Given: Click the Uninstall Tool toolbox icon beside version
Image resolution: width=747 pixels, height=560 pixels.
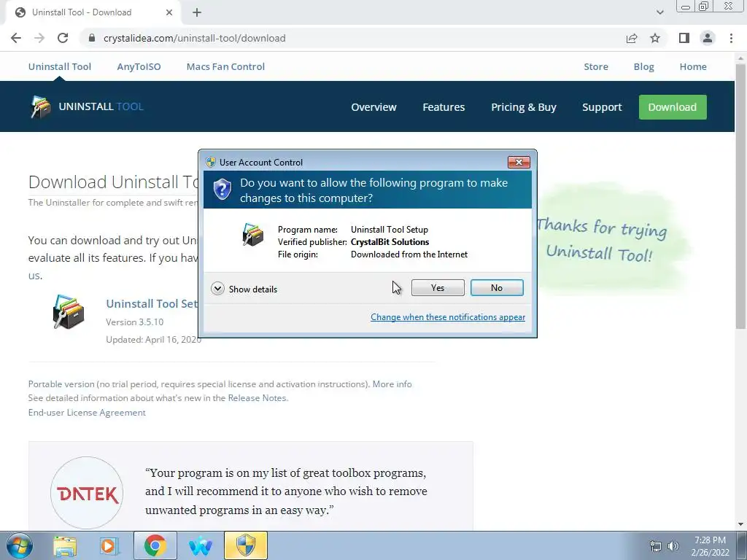Looking at the screenshot, I should click(x=69, y=312).
